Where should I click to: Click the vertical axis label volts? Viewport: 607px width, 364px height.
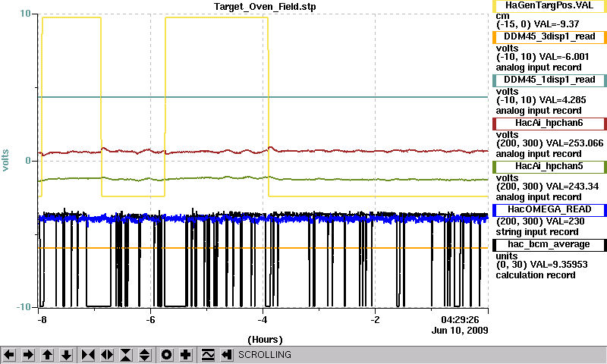tap(5, 161)
